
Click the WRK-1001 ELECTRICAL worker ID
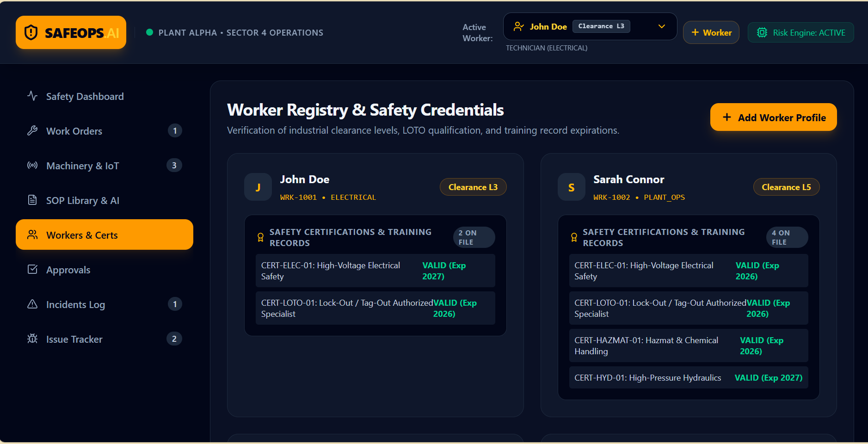click(328, 197)
